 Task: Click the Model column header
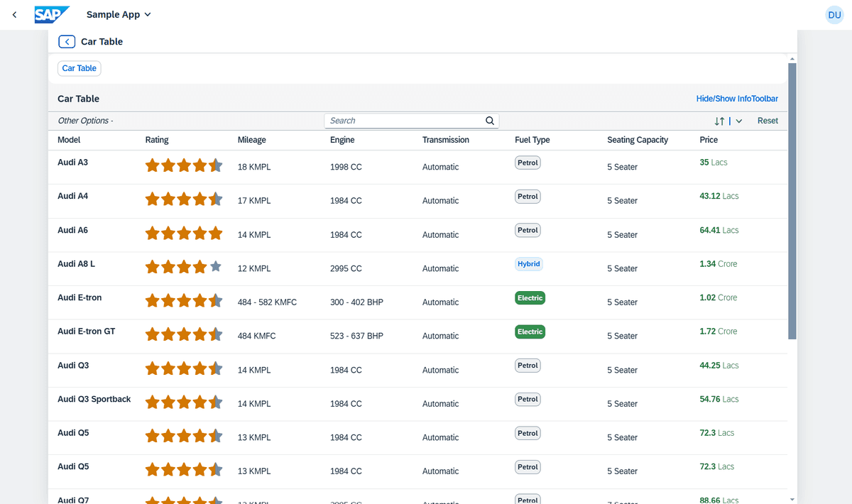tap(69, 140)
